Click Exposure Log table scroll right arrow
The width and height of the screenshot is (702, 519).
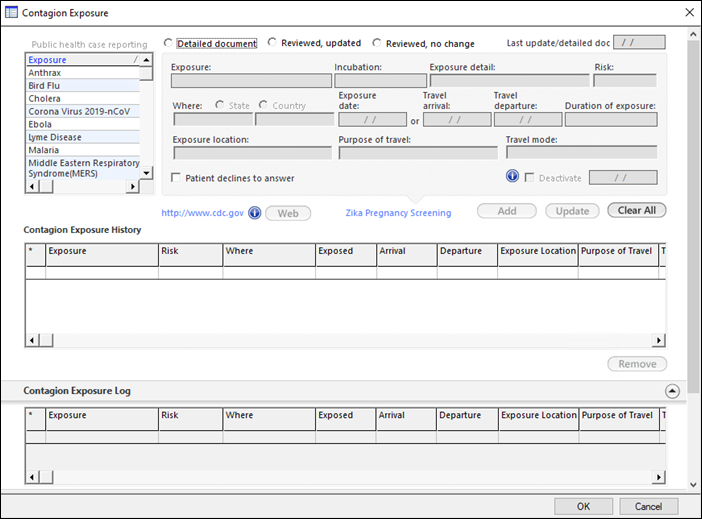click(658, 477)
